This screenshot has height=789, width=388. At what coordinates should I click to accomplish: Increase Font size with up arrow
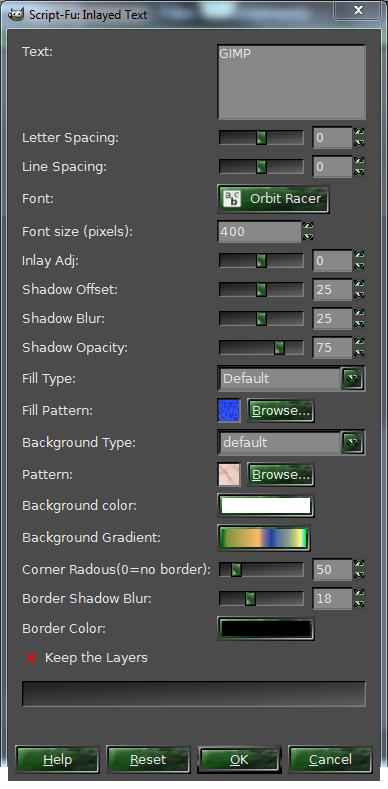point(308,226)
